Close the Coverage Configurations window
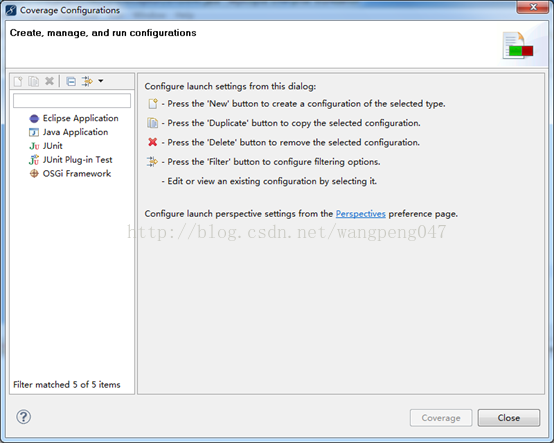The image size is (554, 443). click(x=534, y=7)
